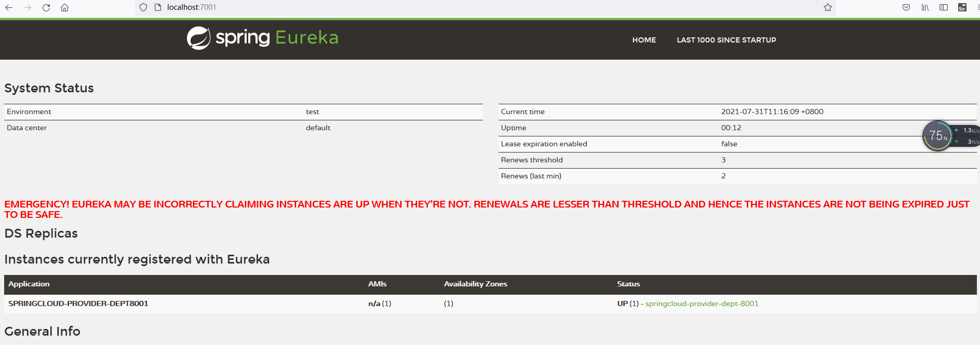
Task: Open the browser home page icon
Action: pos(65,7)
